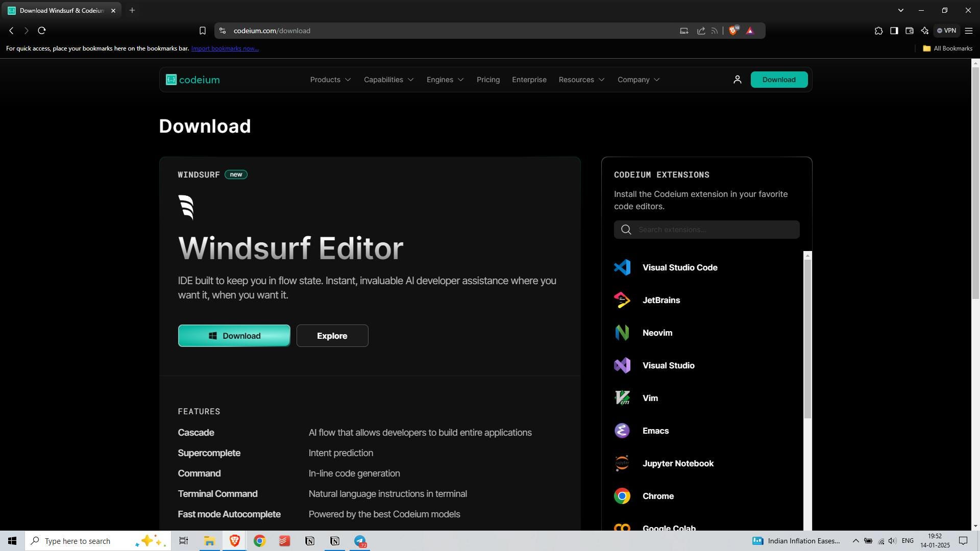
Task: Toggle the Brave VPN button
Action: pyautogui.click(x=946, y=31)
